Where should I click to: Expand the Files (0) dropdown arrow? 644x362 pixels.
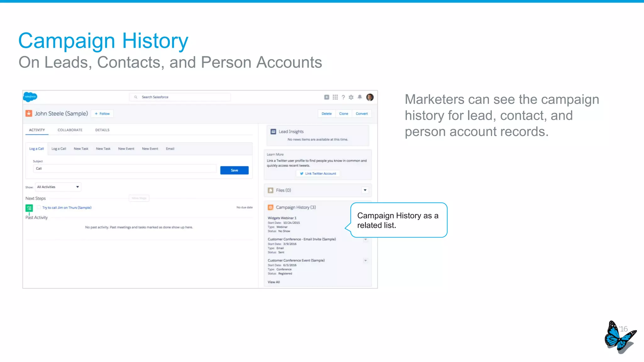(365, 190)
